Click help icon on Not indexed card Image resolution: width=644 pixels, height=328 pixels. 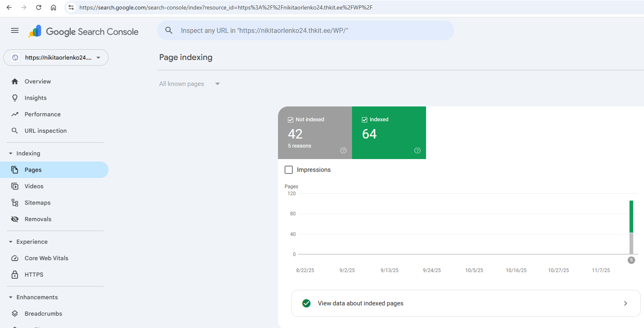pyautogui.click(x=343, y=150)
